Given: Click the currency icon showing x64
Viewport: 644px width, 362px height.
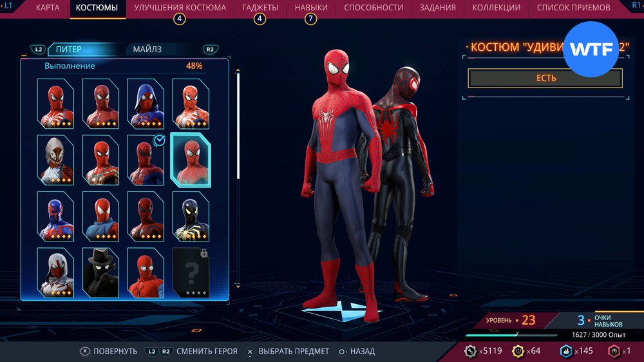Looking at the screenshot, I should [518, 351].
